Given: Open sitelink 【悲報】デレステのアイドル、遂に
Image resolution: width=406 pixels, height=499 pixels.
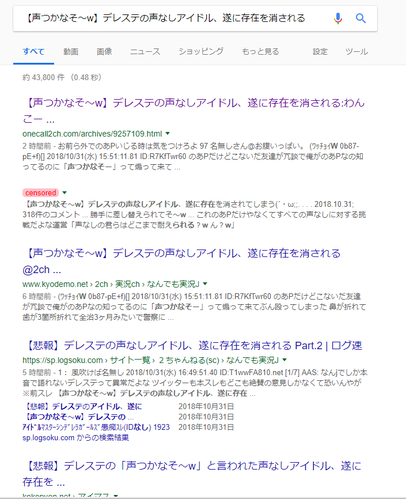Looking at the screenshot, I should [83, 407].
